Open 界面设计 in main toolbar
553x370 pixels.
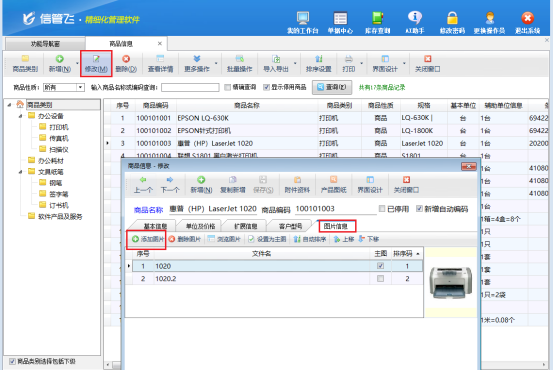(385, 63)
